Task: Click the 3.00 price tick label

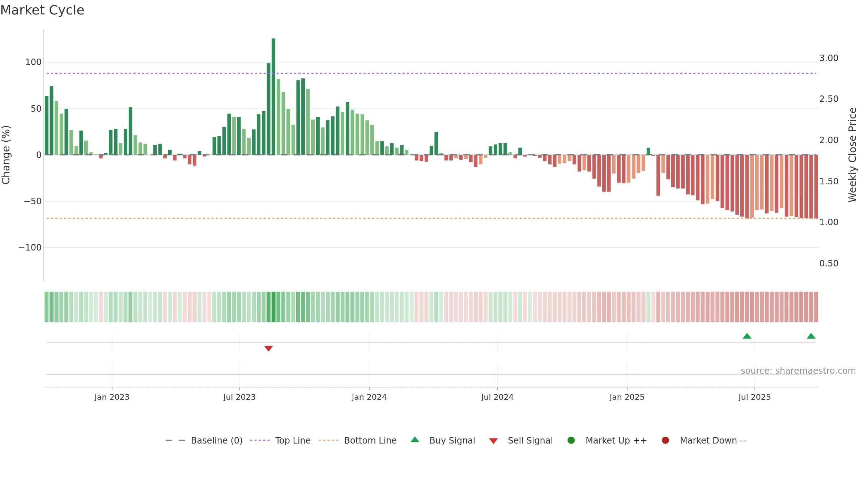Action: pos(829,58)
